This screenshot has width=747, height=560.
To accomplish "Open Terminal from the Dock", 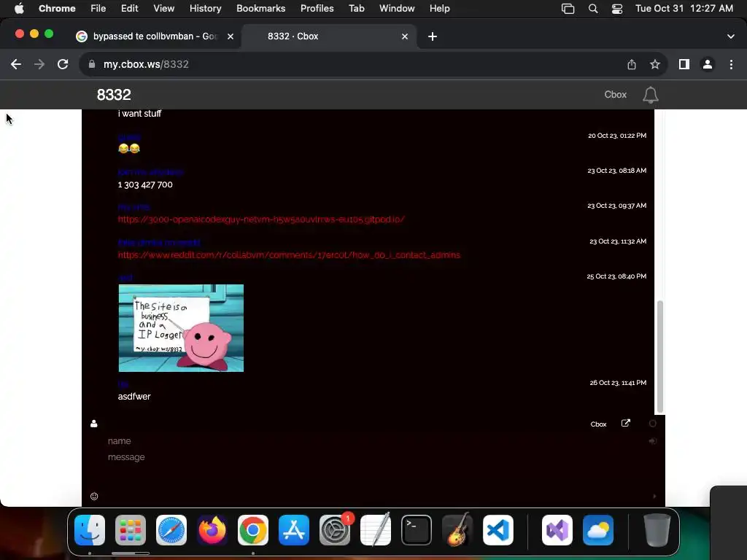I will pos(417,530).
